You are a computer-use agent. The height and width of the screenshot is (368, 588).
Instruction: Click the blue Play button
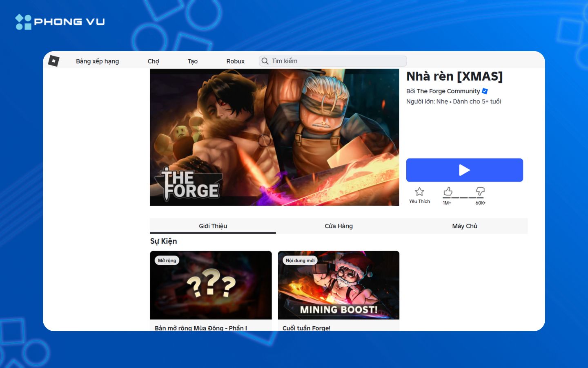click(465, 170)
